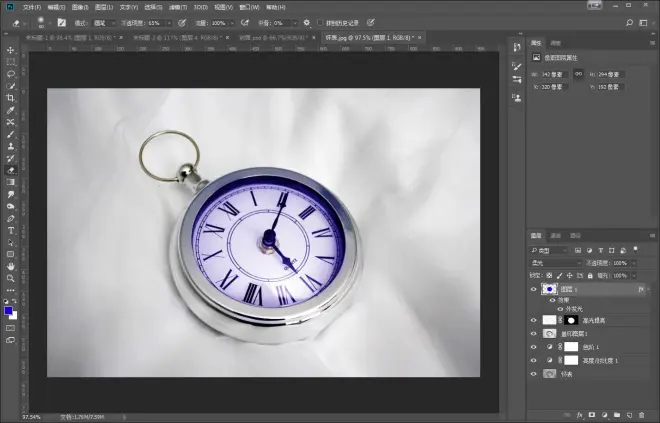Select the Rectangle shape tool
Viewport: 660px width, 423px height.
pyautogui.click(x=11, y=254)
